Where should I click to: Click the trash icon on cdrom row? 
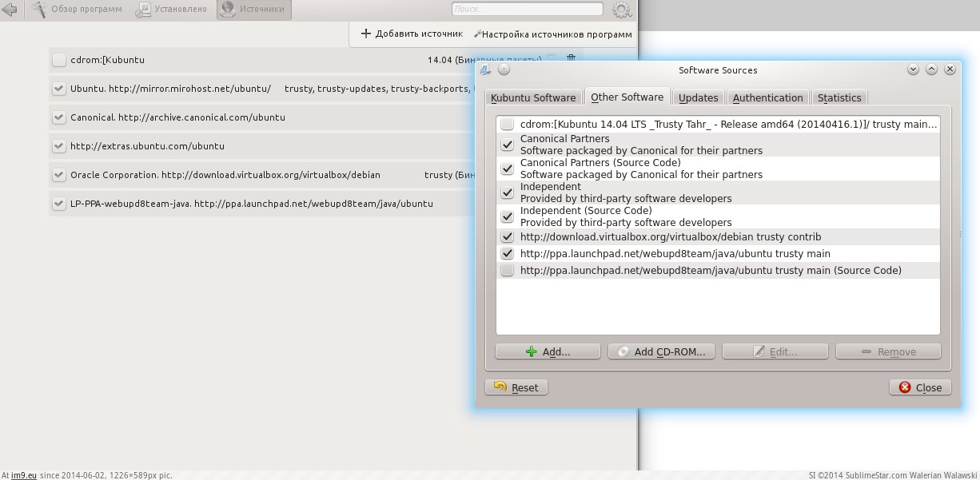coord(571,59)
